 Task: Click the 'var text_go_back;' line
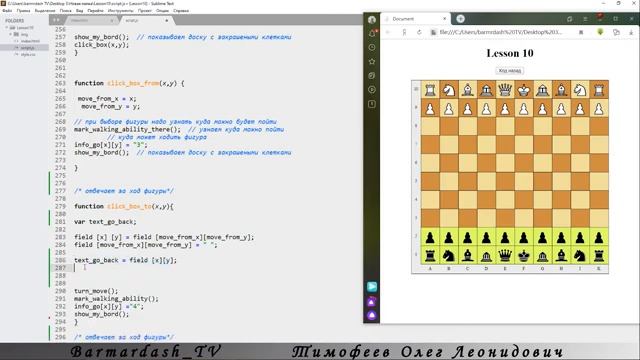(x=105, y=222)
